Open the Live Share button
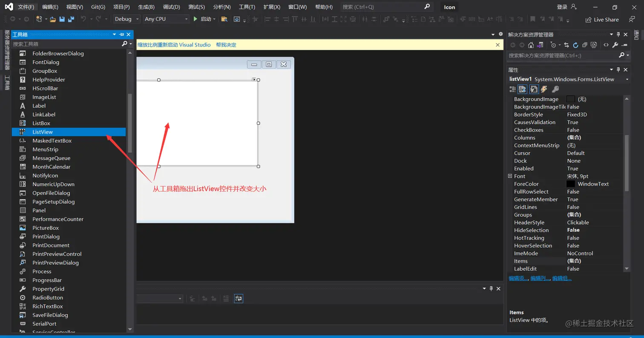The image size is (644, 338). click(x=602, y=20)
